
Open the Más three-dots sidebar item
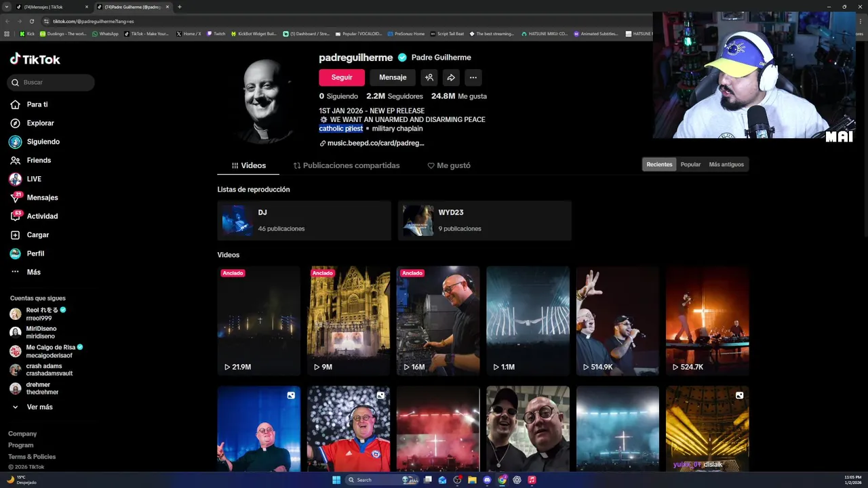coord(26,272)
